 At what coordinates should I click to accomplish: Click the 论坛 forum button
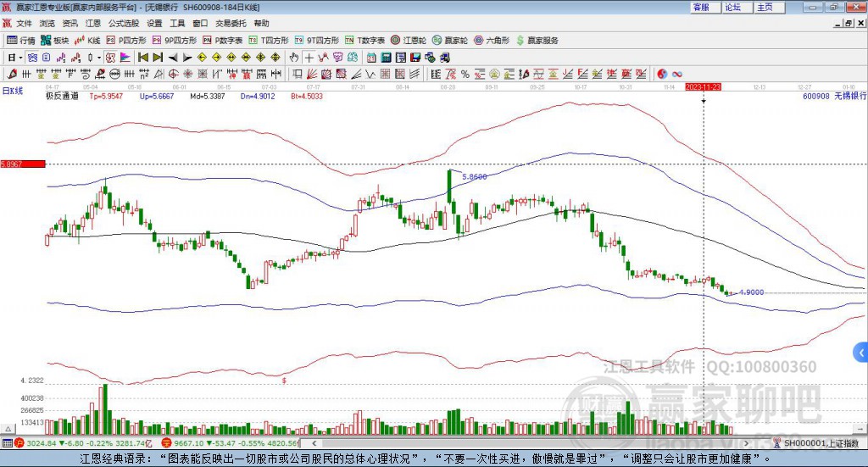737,7
